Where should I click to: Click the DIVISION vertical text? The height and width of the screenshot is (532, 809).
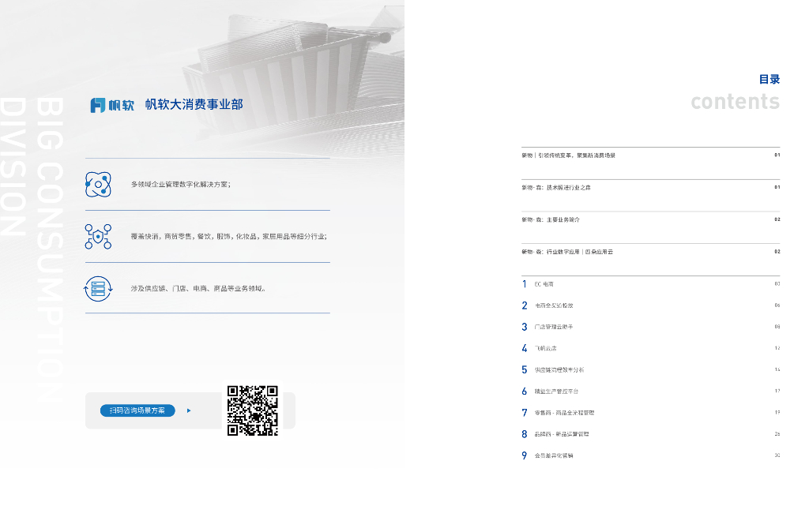tap(13, 167)
